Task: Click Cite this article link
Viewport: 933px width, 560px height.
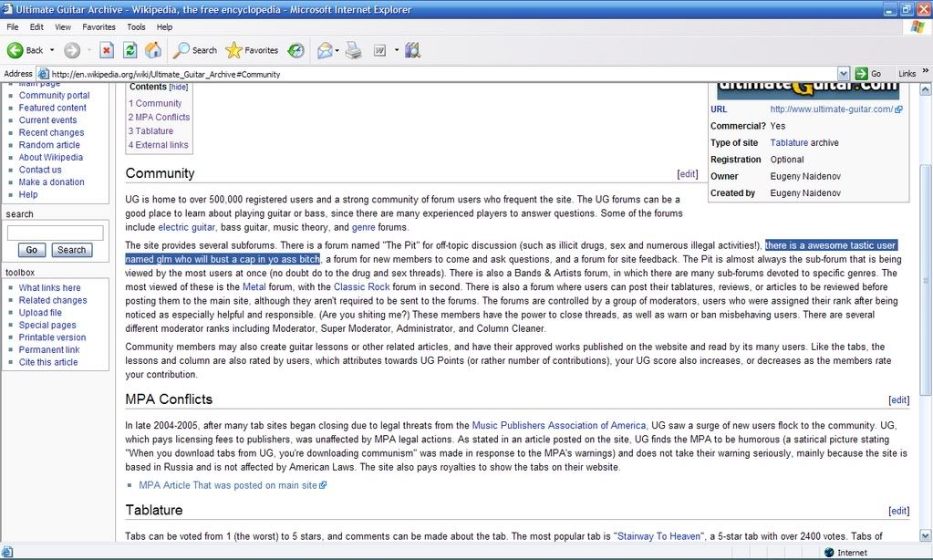Action: point(48,362)
